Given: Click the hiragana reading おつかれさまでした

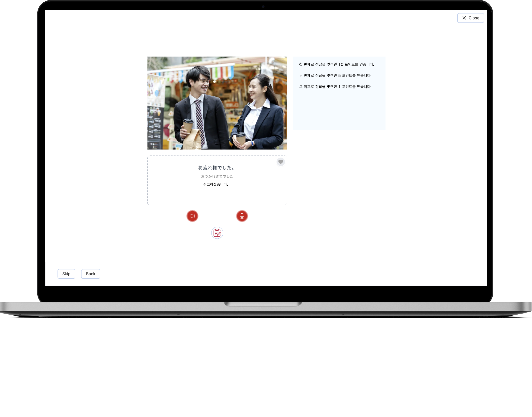Looking at the screenshot, I should tap(217, 176).
